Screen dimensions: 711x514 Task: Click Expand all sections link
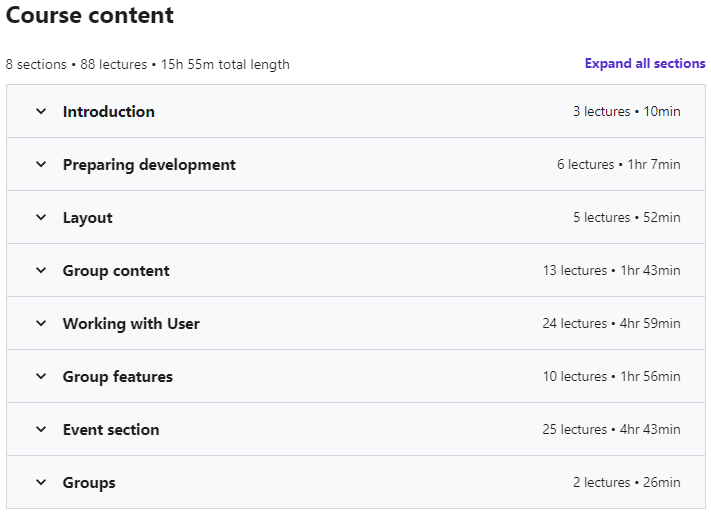(x=645, y=63)
